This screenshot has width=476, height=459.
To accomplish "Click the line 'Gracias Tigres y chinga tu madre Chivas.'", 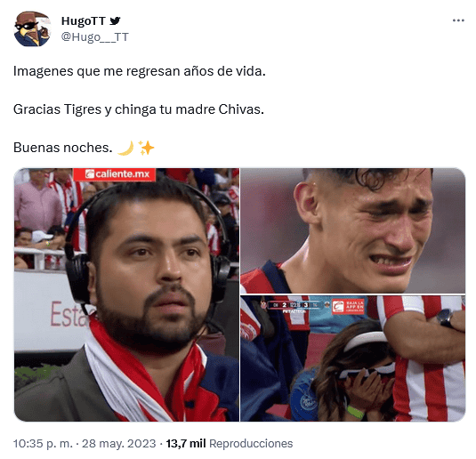I will pos(139,109).
